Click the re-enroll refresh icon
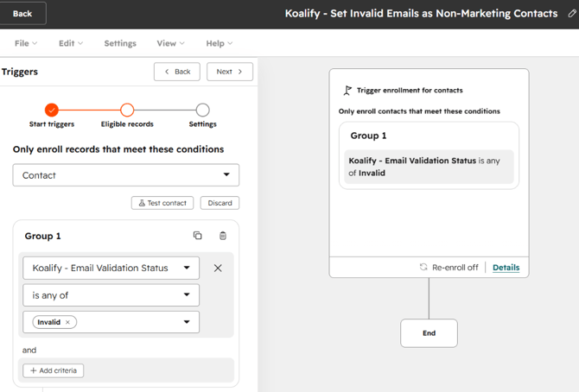 [x=423, y=267]
